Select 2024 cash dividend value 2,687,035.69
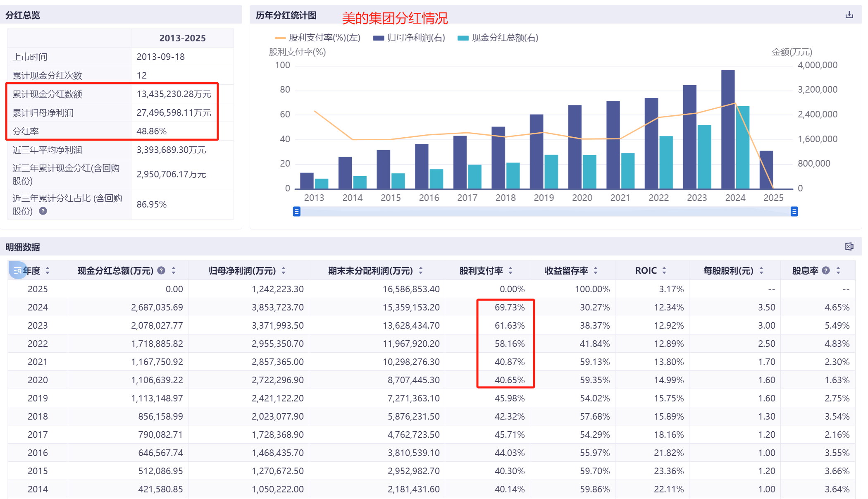868x499 pixels. 157,307
